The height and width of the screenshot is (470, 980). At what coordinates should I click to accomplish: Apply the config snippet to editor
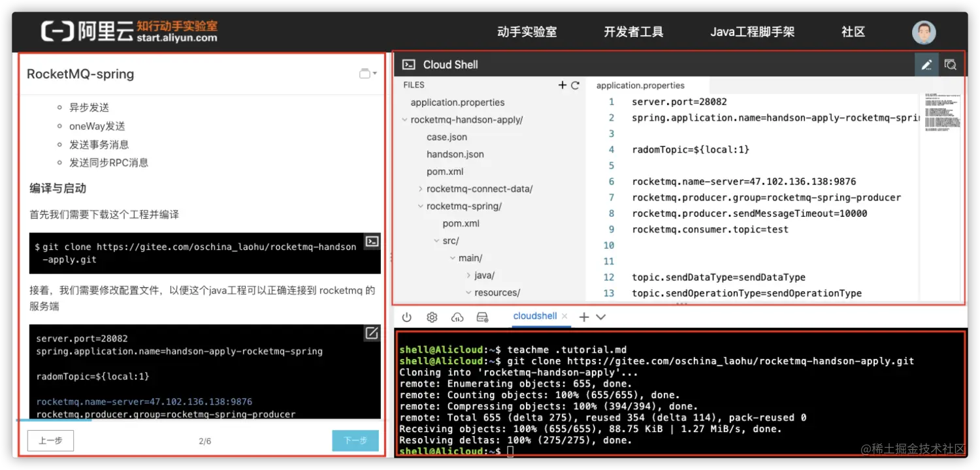pos(372,333)
